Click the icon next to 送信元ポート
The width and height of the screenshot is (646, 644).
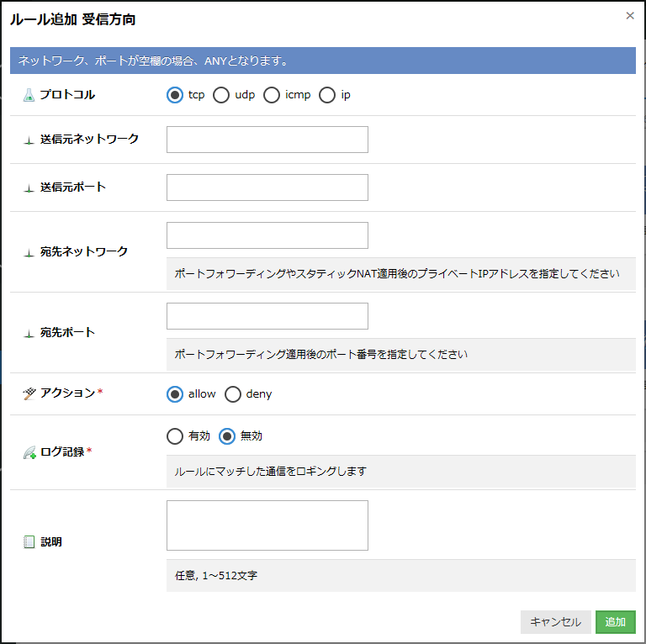(29, 187)
